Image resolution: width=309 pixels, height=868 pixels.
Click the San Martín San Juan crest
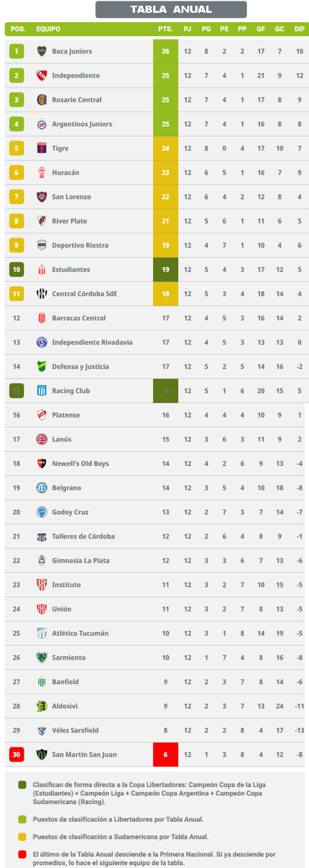pyautogui.click(x=41, y=754)
